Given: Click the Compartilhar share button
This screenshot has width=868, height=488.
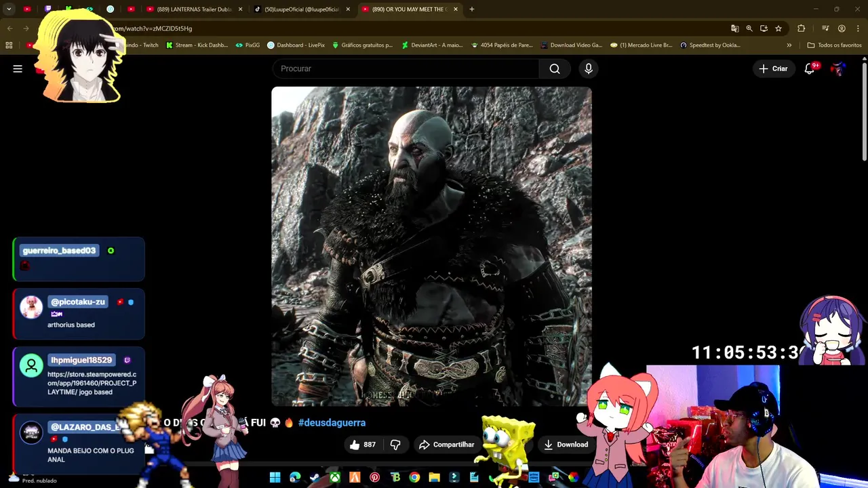Looking at the screenshot, I should (446, 445).
